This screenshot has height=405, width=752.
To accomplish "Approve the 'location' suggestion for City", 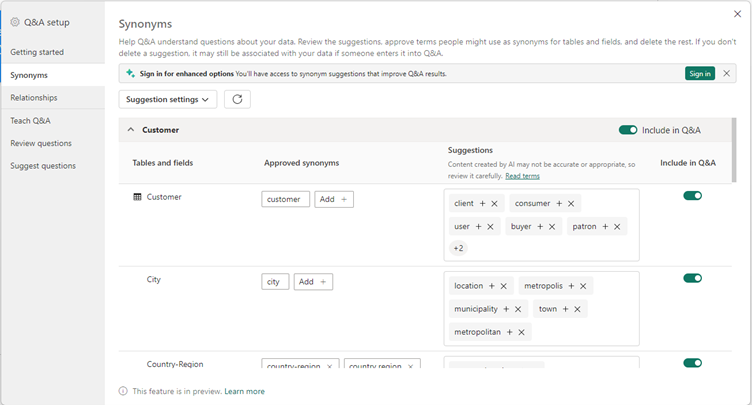I will tap(492, 286).
